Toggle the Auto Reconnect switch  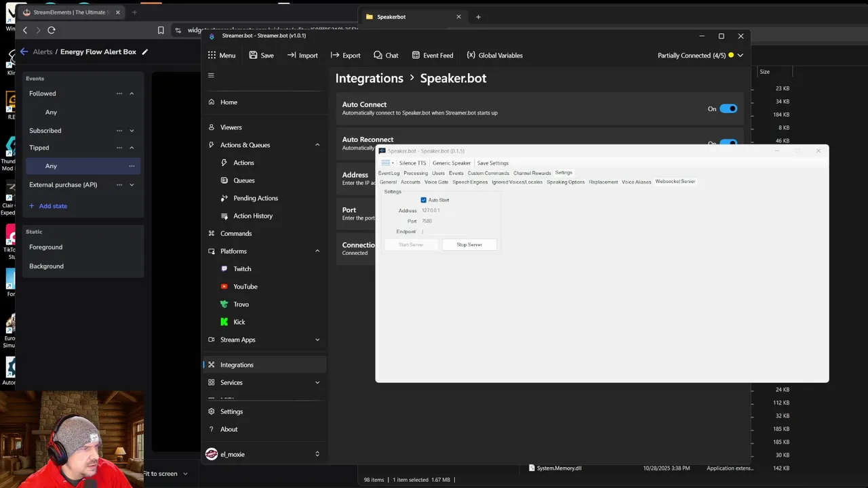[x=728, y=143]
